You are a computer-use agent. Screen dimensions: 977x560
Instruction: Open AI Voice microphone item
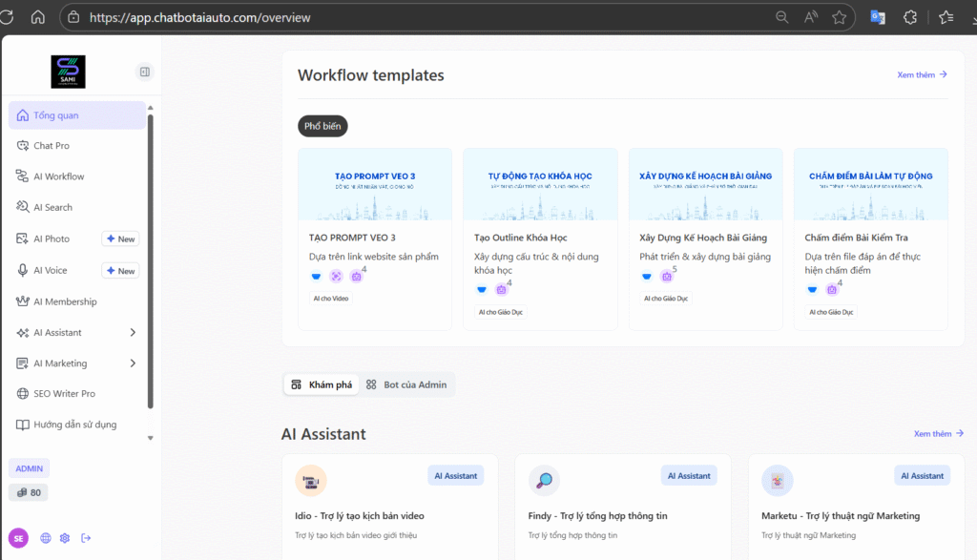[x=50, y=271]
